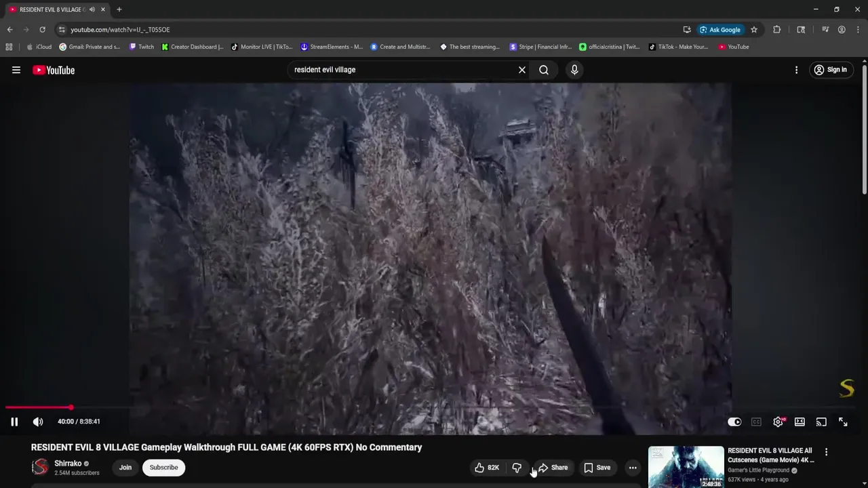The width and height of the screenshot is (868, 488).
Task: Click the Sign in button
Action: point(831,70)
